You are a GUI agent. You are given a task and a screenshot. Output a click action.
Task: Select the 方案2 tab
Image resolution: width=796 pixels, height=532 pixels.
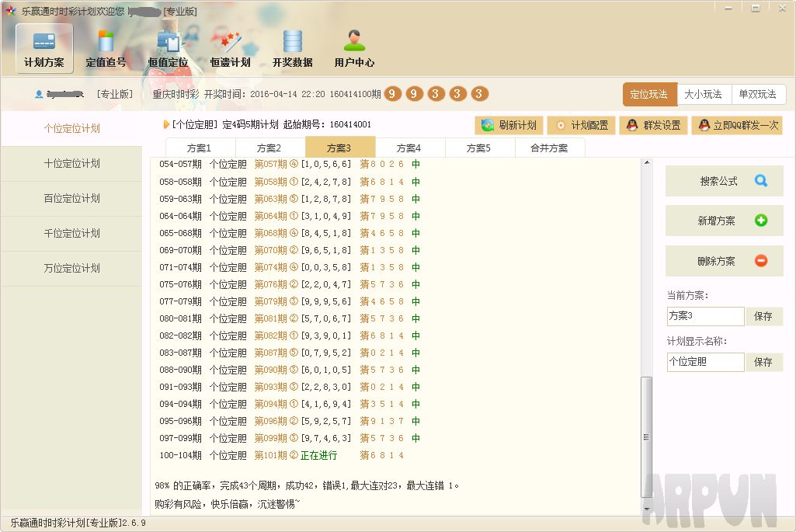[x=269, y=148]
